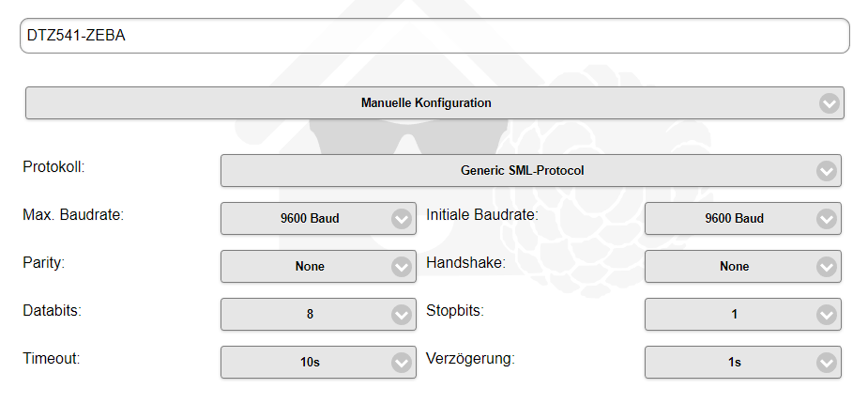This screenshot has width=868, height=404.
Task: Open the Manuelle Konfiguration dropdown
Action: click(x=426, y=103)
